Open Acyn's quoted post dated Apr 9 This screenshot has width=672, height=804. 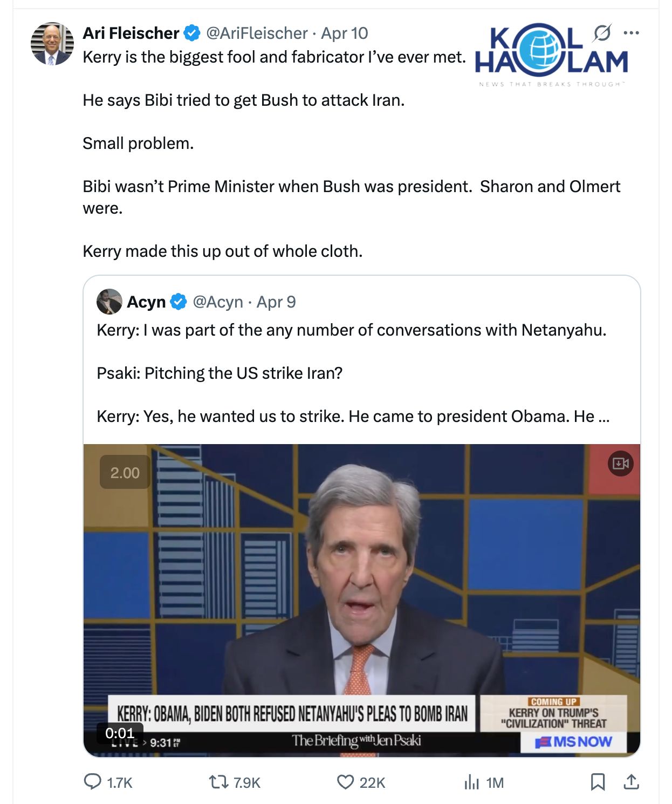276,302
